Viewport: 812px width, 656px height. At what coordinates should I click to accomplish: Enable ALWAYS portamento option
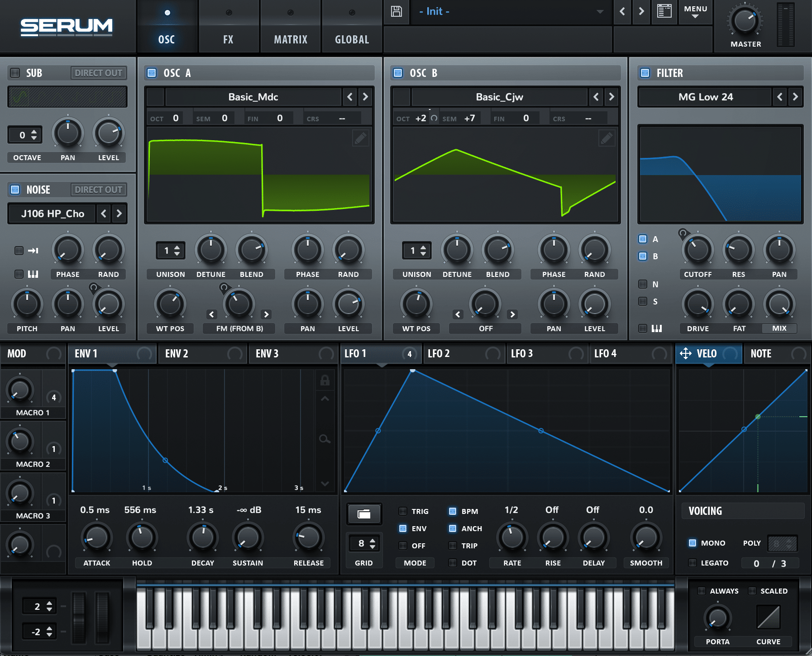click(x=702, y=591)
